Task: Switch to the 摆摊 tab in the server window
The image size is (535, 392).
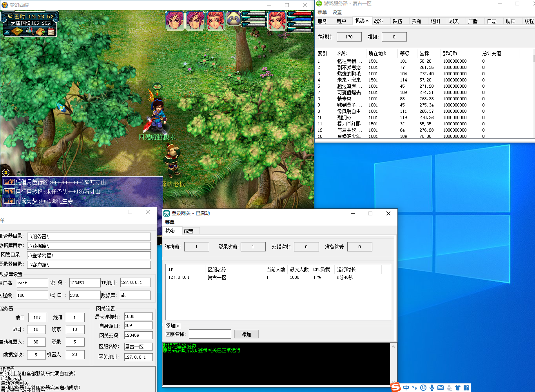Action: pos(417,21)
